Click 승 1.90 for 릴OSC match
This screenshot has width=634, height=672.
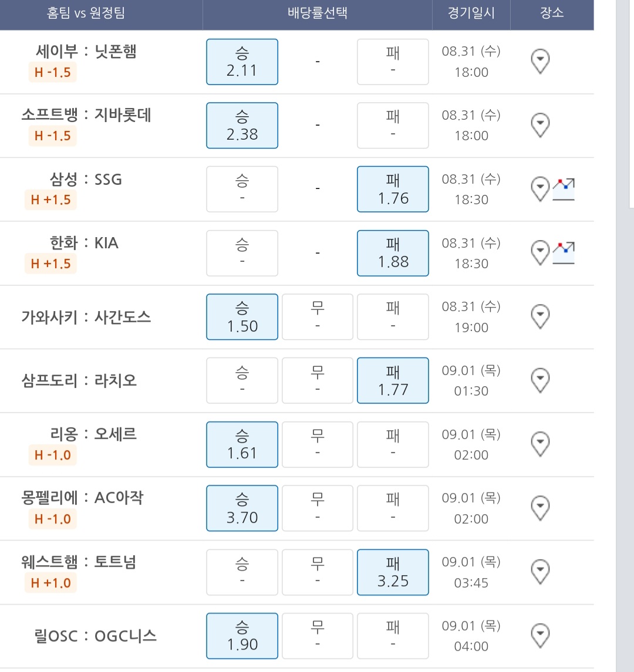242,636
